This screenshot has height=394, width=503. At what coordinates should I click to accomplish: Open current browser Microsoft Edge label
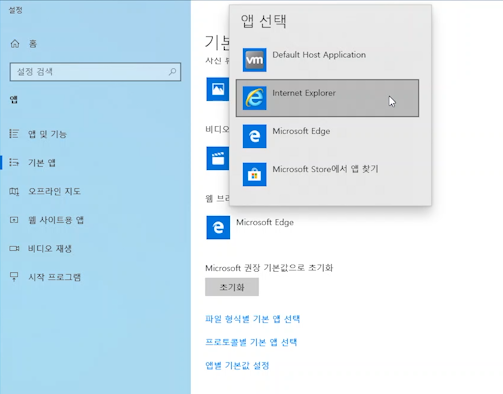(265, 222)
